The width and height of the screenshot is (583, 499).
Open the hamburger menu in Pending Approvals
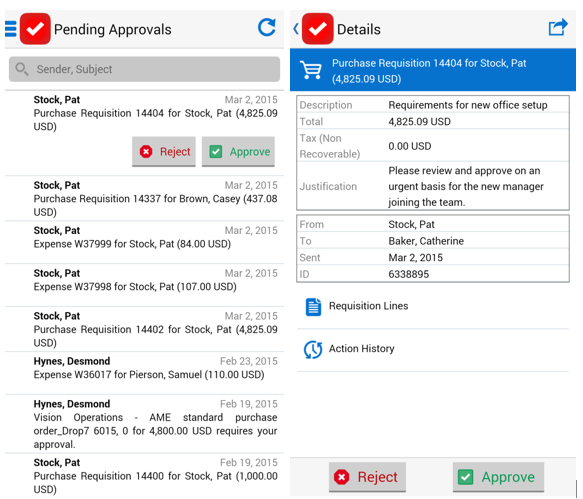tap(10, 29)
